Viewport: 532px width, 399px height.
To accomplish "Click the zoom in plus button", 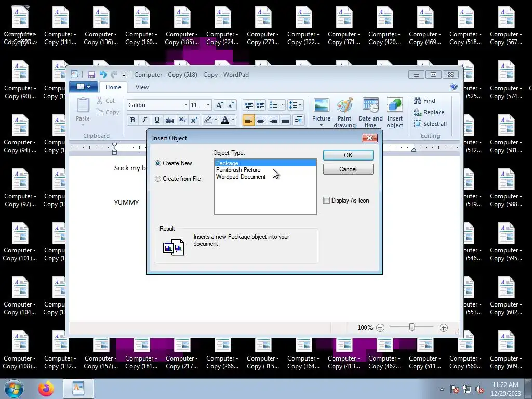I will click(x=444, y=328).
